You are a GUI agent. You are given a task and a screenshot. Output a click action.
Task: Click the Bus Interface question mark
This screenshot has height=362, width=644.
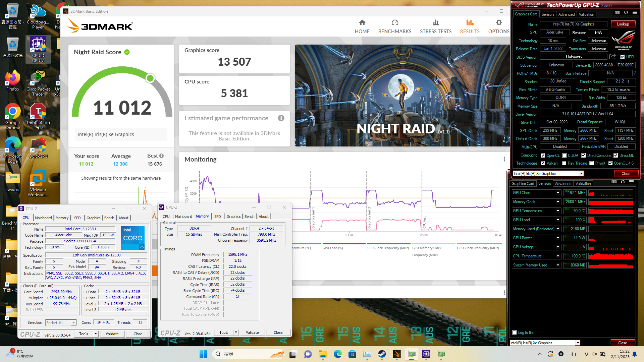point(635,73)
